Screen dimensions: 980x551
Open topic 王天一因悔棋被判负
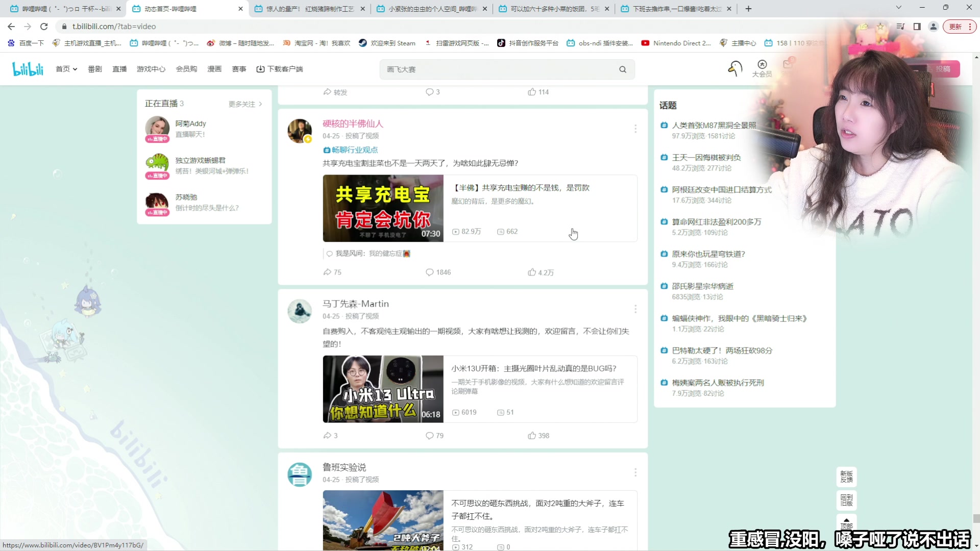coord(706,158)
